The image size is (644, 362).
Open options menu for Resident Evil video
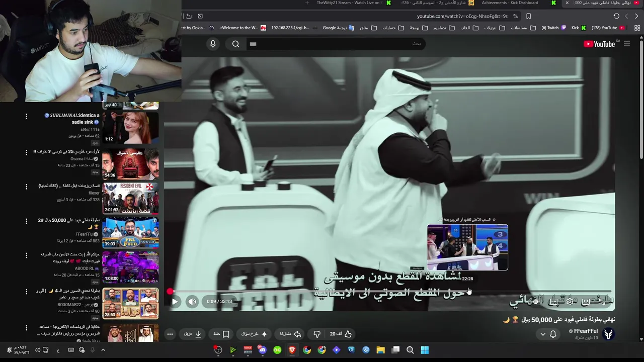click(x=26, y=187)
